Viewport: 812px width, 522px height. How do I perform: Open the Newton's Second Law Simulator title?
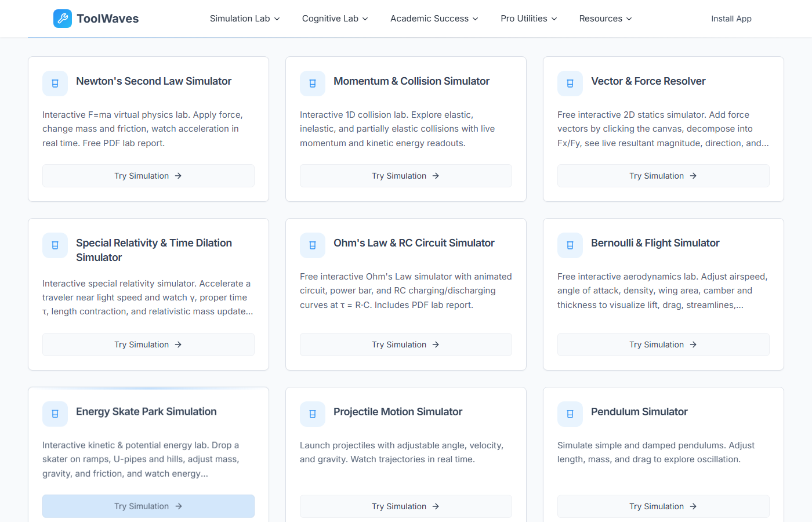[x=154, y=81]
